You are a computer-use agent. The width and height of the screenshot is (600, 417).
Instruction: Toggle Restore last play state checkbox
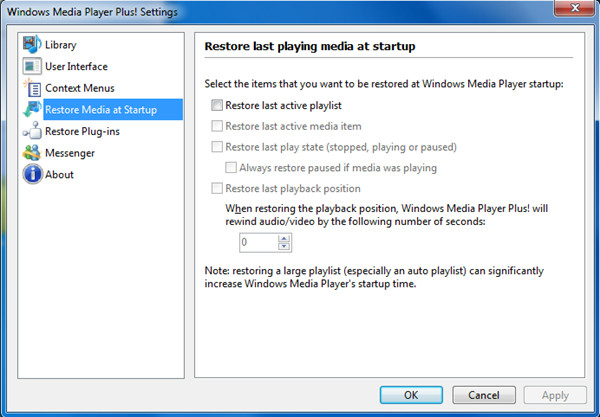217,147
